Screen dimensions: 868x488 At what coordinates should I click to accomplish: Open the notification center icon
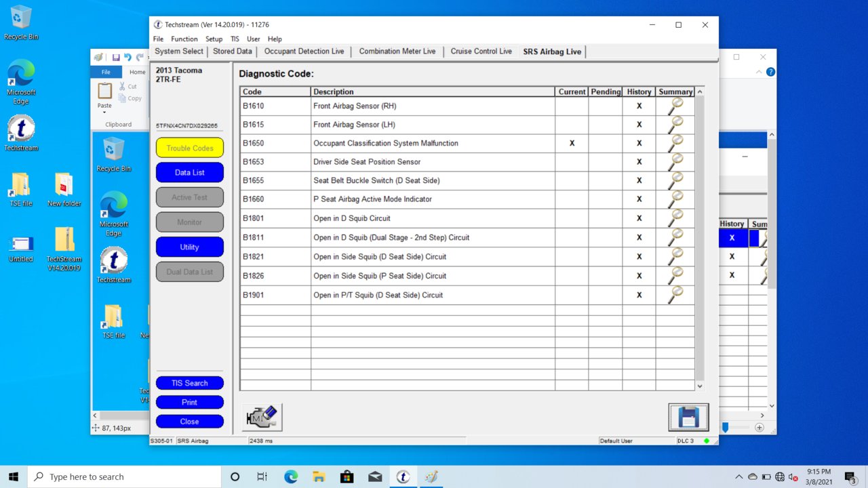coord(850,477)
